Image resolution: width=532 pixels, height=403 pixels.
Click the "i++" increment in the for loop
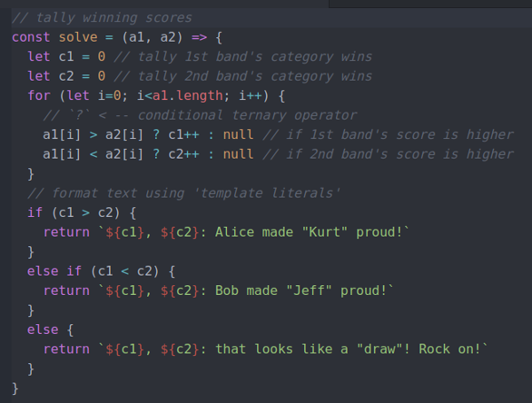tap(251, 96)
